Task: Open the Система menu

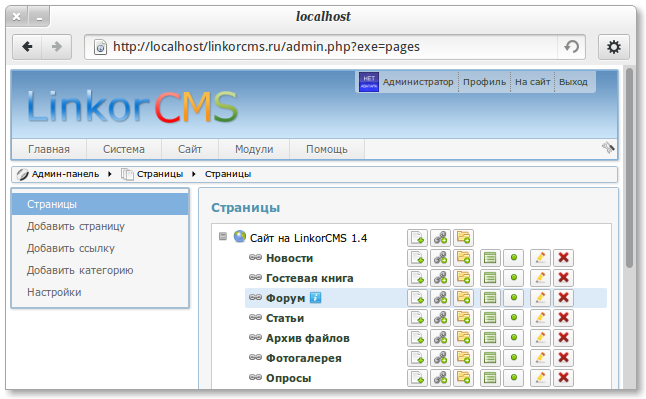Action: [124, 149]
